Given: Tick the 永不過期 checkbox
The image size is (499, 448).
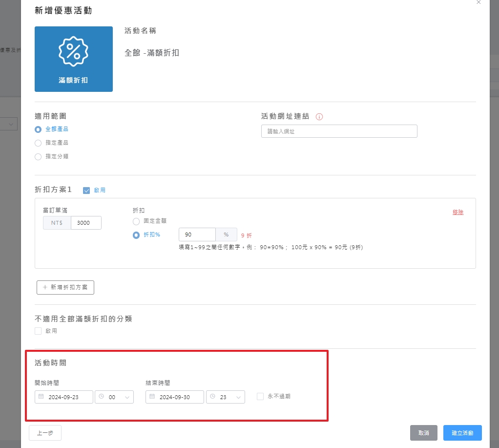Looking at the screenshot, I should (260, 397).
